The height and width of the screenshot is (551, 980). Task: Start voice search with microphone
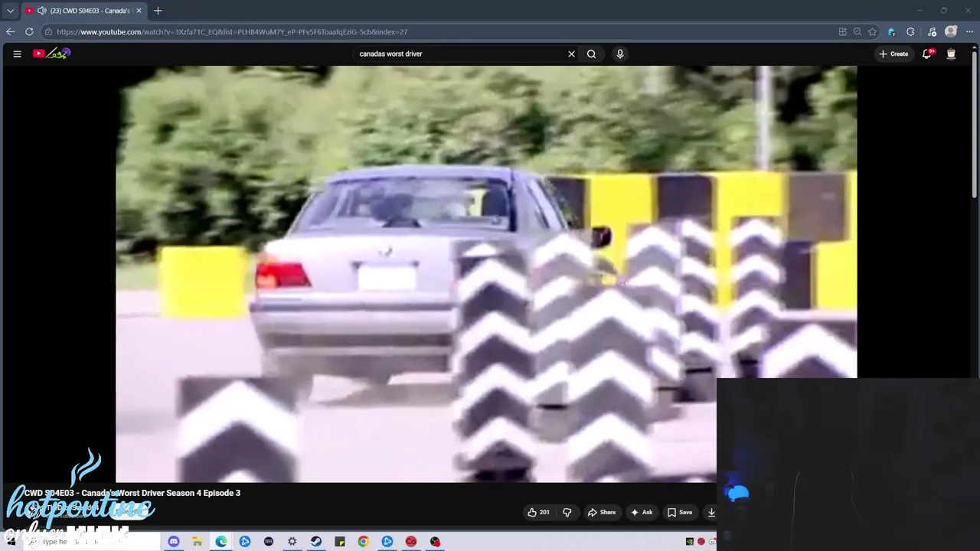pos(620,54)
